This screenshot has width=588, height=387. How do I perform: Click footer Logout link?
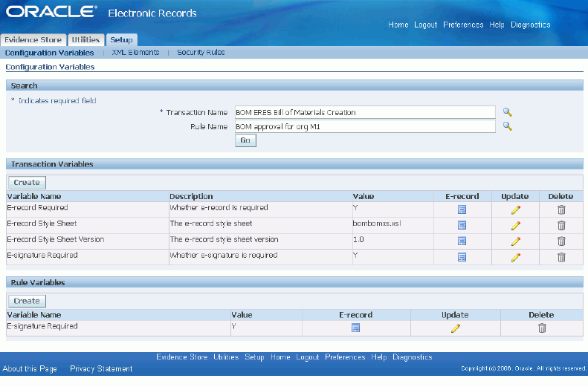[x=308, y=357]
